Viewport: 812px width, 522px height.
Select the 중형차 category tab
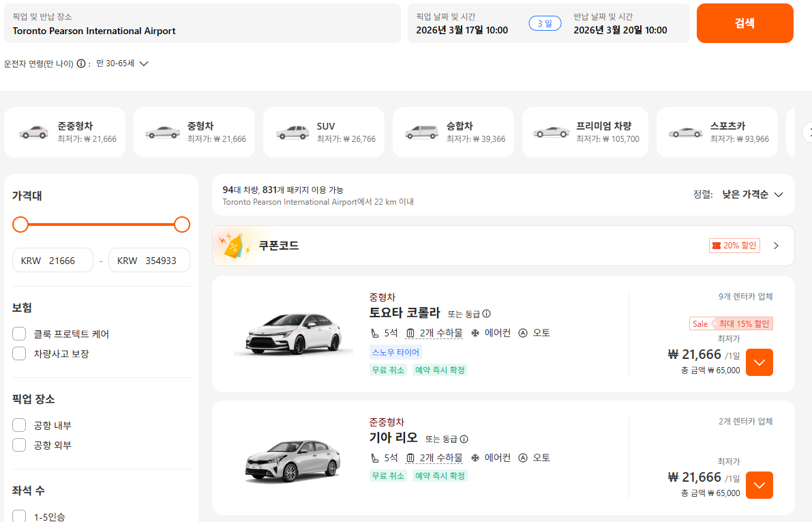point(194,132)
